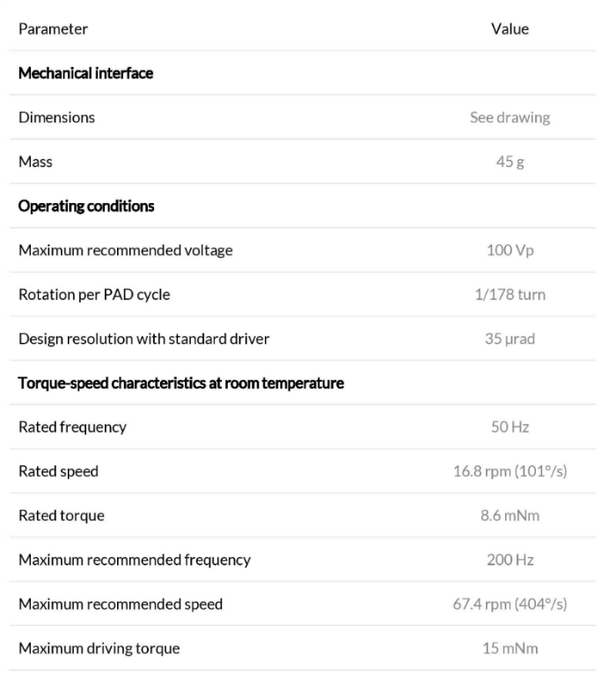Click the Parameter column header
Screen dimensions: 616x700
(53, 29)
